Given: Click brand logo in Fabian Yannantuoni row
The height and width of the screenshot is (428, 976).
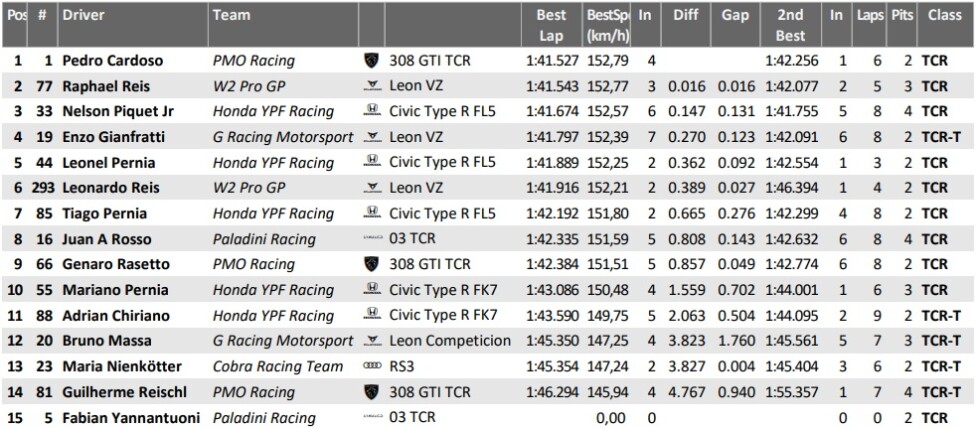Looking at the screenshot, I should point(372,418).
